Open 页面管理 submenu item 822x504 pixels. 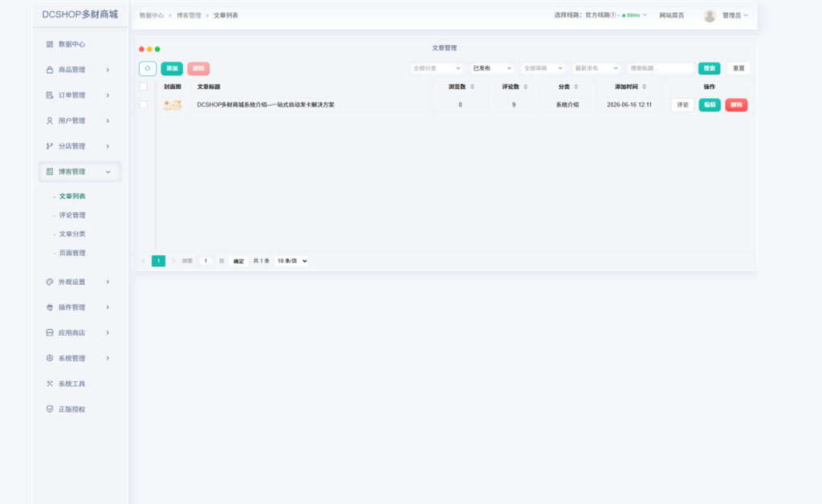(x=71, y=253)
